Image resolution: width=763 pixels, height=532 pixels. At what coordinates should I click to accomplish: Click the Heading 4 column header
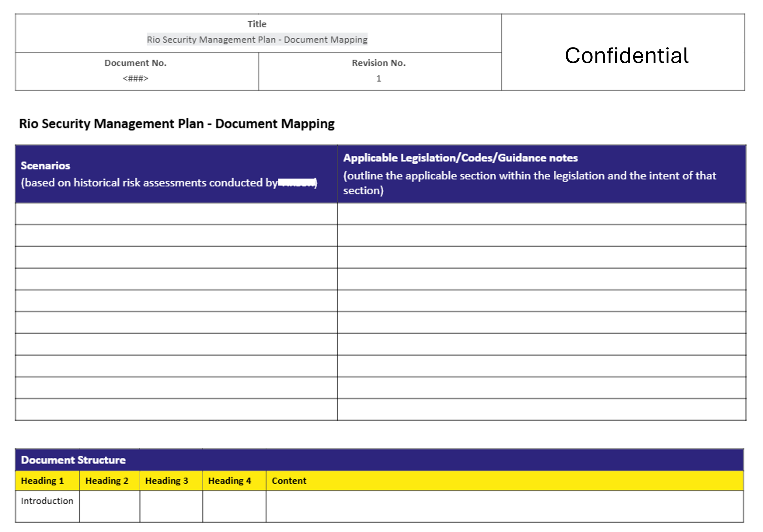229,481
